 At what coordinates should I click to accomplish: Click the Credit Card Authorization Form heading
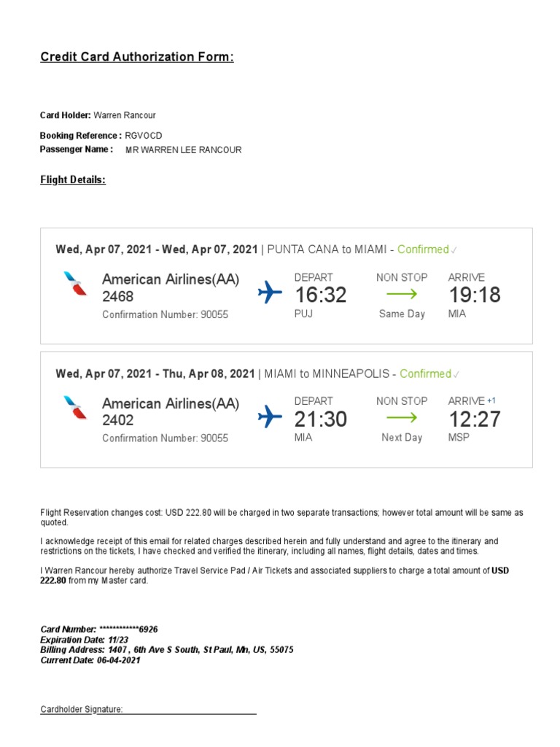[x=137, y=57]
